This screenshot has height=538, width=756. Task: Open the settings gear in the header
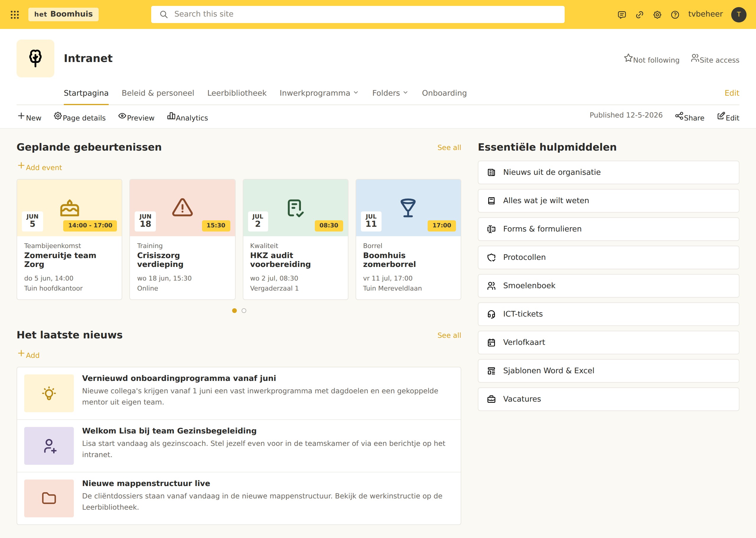coord(657,14)
